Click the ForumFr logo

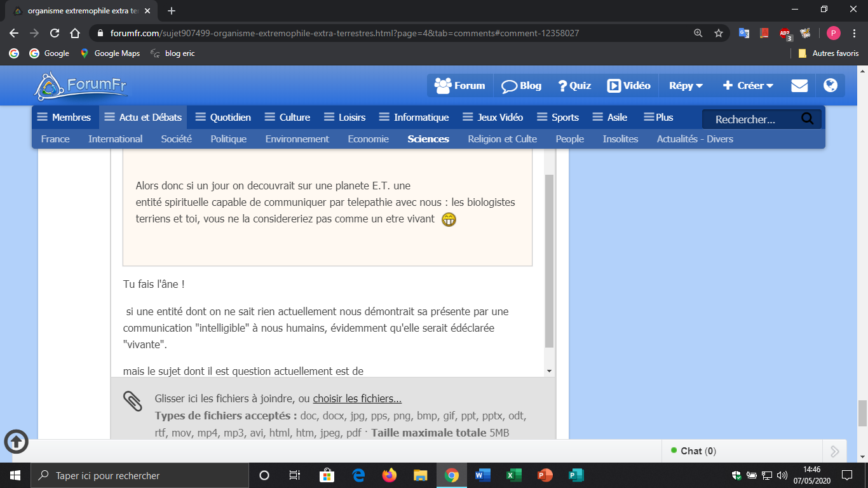[x=81, y=86]
